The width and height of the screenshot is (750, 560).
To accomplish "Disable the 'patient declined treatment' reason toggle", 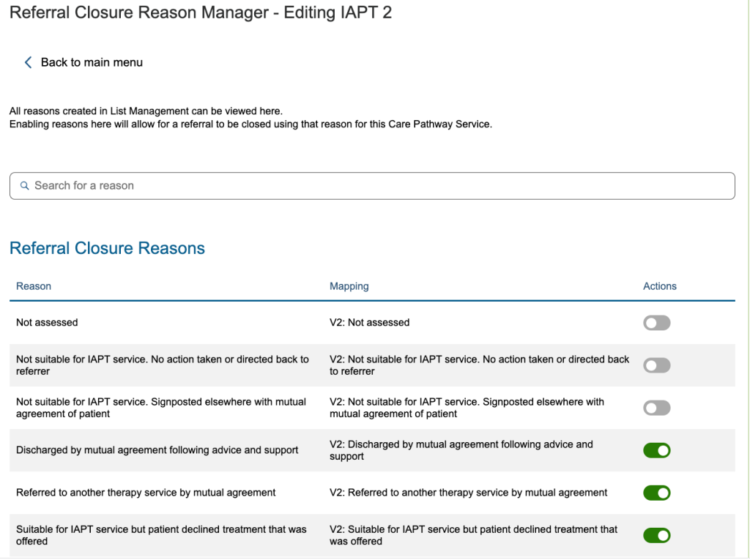I will tap(656, 535).
